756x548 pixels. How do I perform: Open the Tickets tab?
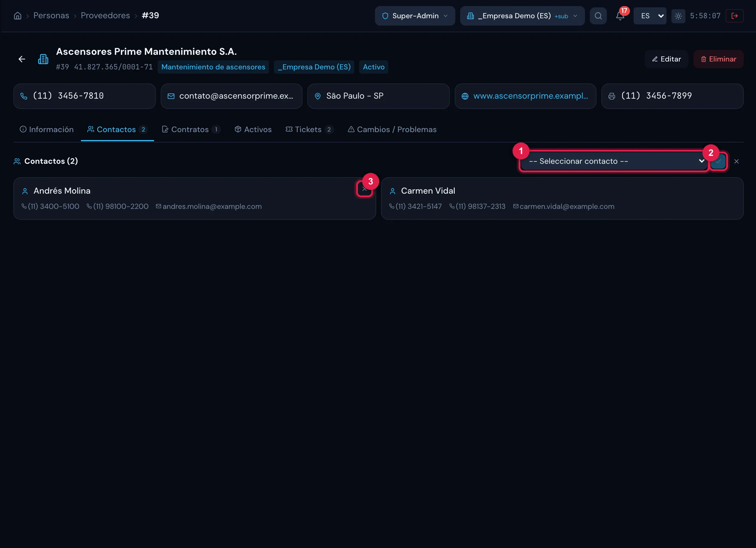[309, 129]
